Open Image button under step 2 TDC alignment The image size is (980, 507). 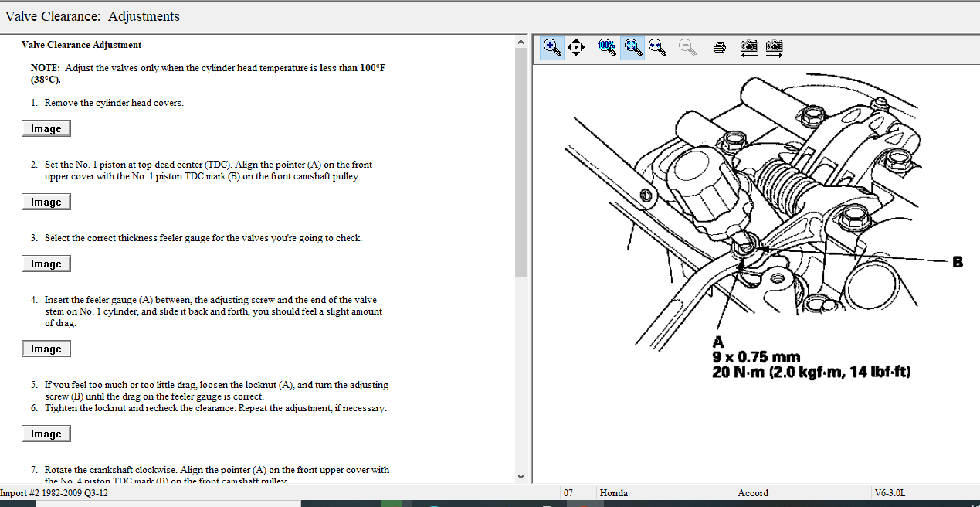click(x=46, y=202)
